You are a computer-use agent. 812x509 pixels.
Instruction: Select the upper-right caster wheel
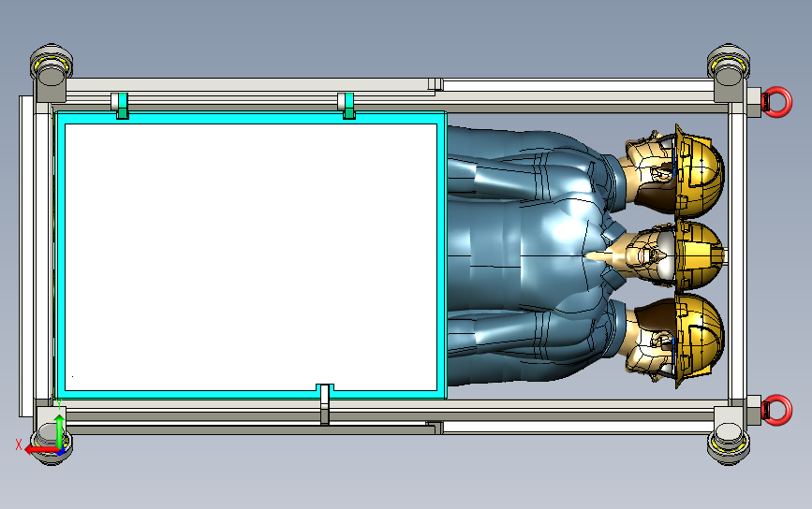[x=729, y=65]
